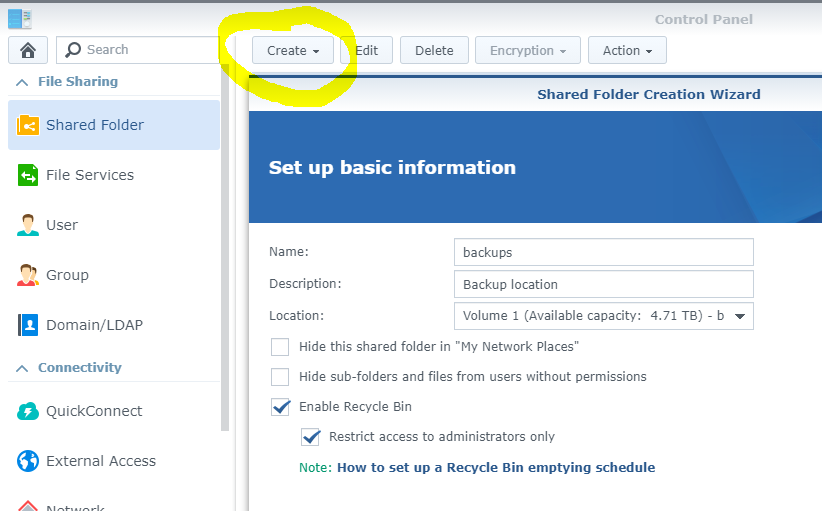
Task: Click the Control Panel app icon in title bar
Action: click(20, 19)
